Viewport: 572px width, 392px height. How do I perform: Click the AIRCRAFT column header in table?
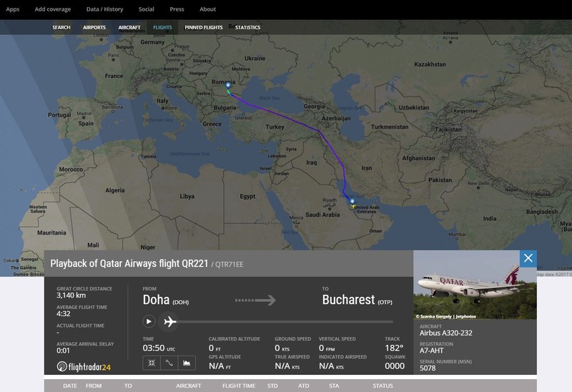tap(189, 386)
